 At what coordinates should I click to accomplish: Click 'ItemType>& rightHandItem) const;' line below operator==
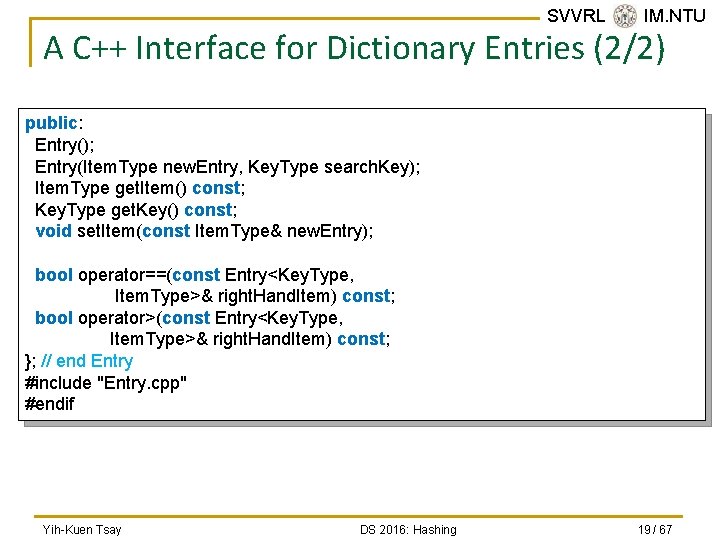255,296
